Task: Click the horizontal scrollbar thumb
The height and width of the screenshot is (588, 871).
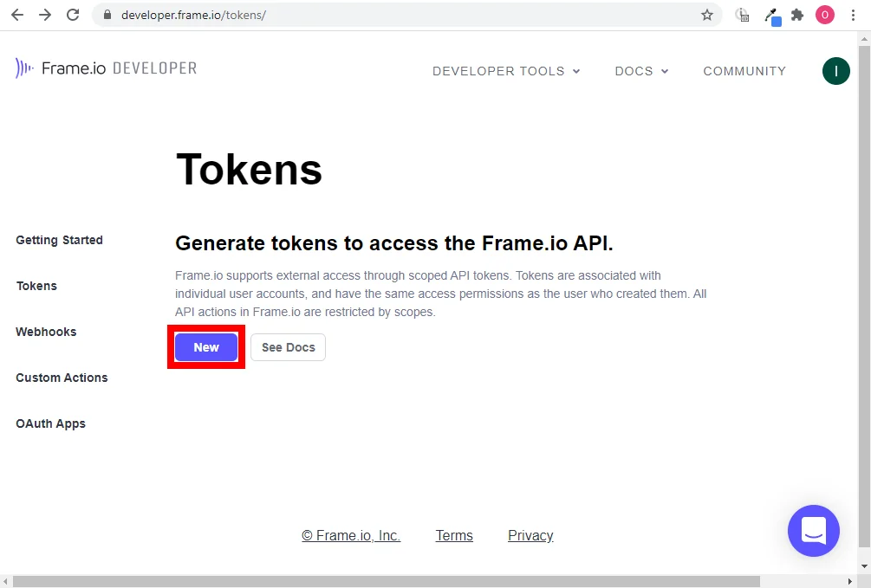Action: [386, 581]
